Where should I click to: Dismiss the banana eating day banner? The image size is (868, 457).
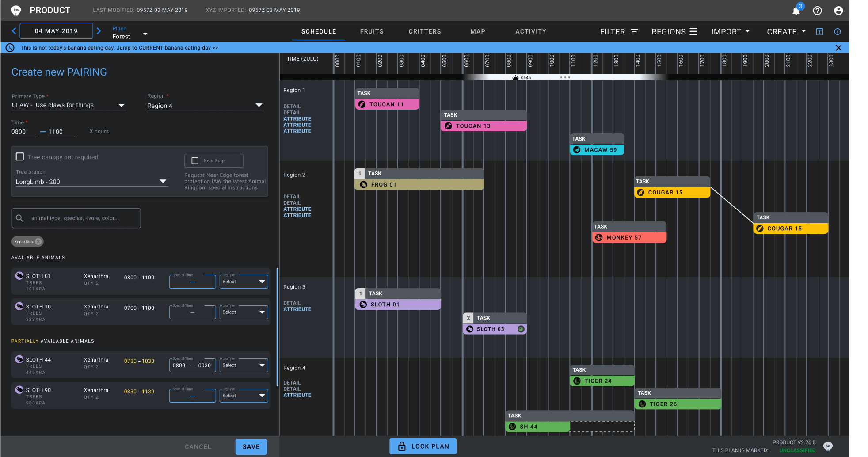(838, 48)
